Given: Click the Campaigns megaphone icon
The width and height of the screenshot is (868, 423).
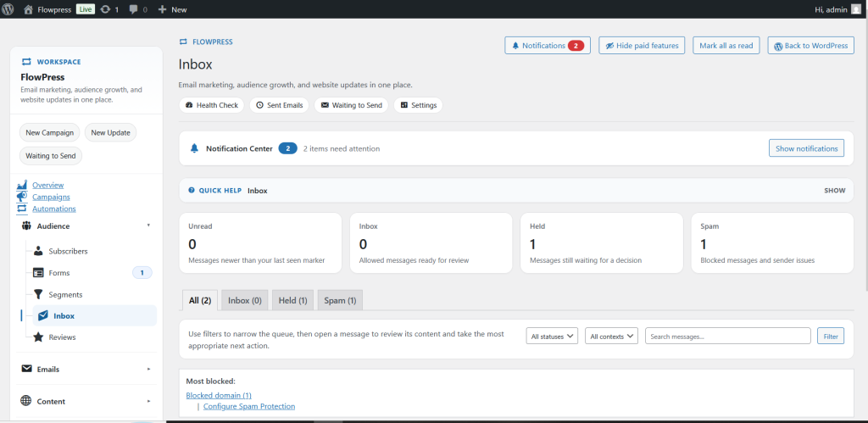Looking at the screenshot, I should click(21, 197).
